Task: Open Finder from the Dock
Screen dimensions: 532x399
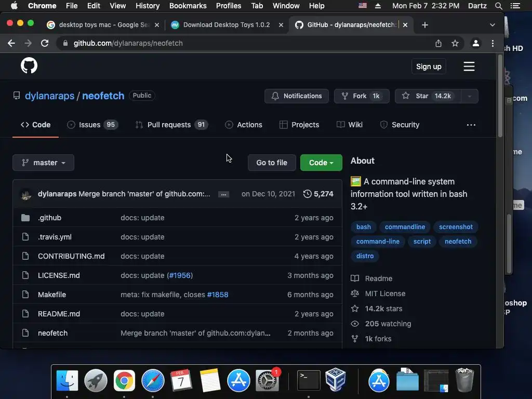Action: click(67, 380)
